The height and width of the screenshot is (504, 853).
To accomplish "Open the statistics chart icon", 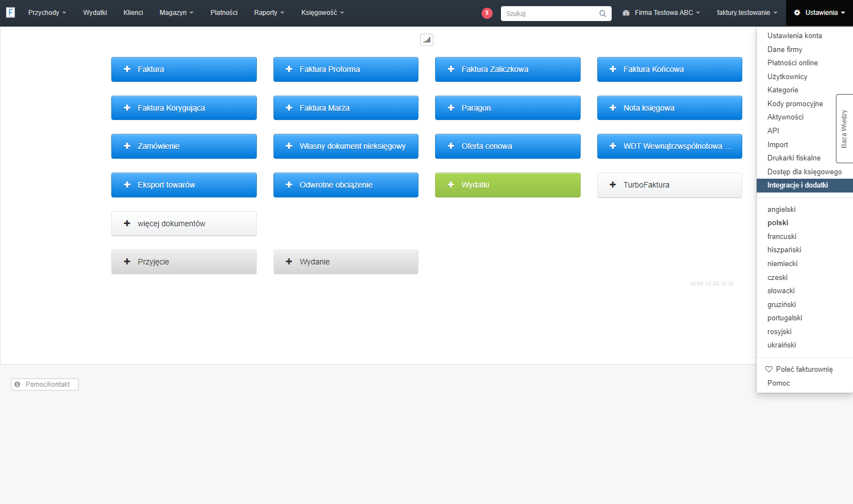I will point(427,40).
